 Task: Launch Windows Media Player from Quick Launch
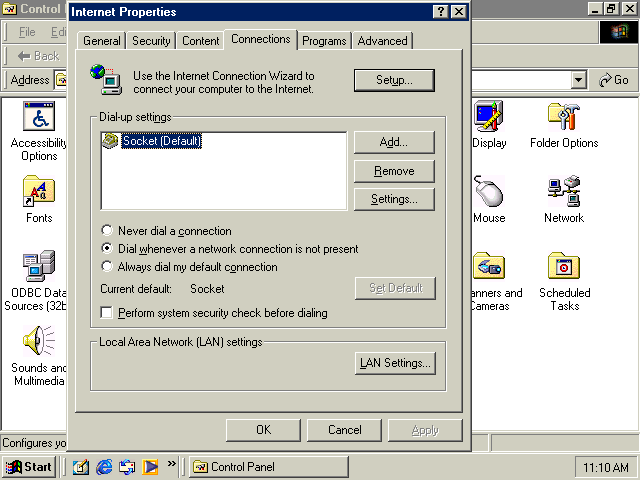coord(150,467)
